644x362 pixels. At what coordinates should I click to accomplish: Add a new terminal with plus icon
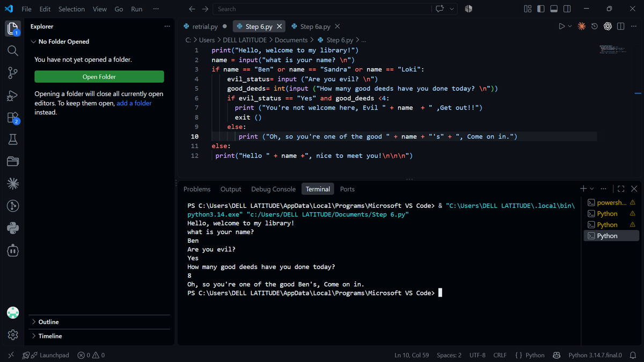point(583,189)
